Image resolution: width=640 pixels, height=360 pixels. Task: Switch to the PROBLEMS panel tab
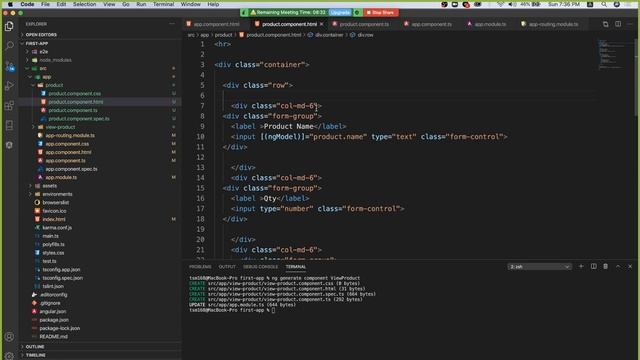tap(200, 267)
